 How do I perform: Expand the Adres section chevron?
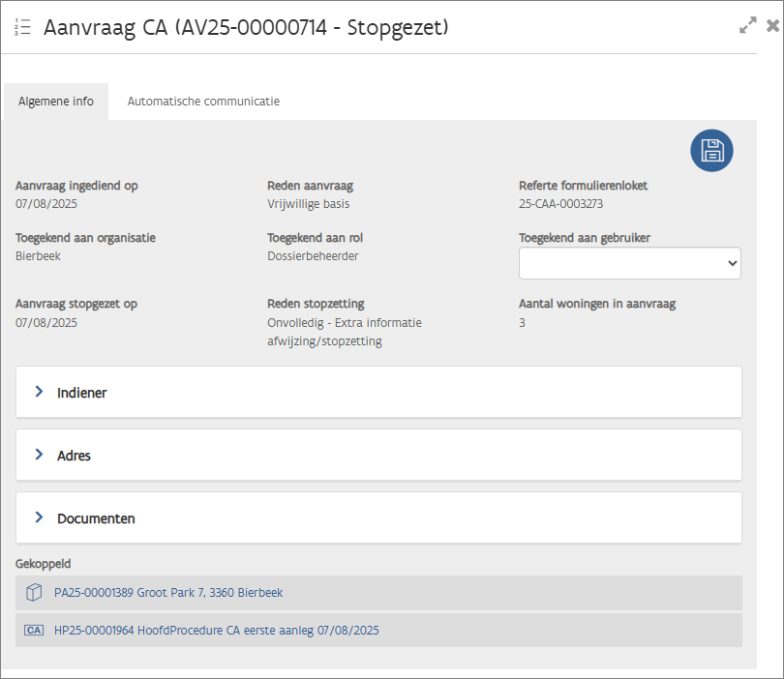click(x=40, y=455)
